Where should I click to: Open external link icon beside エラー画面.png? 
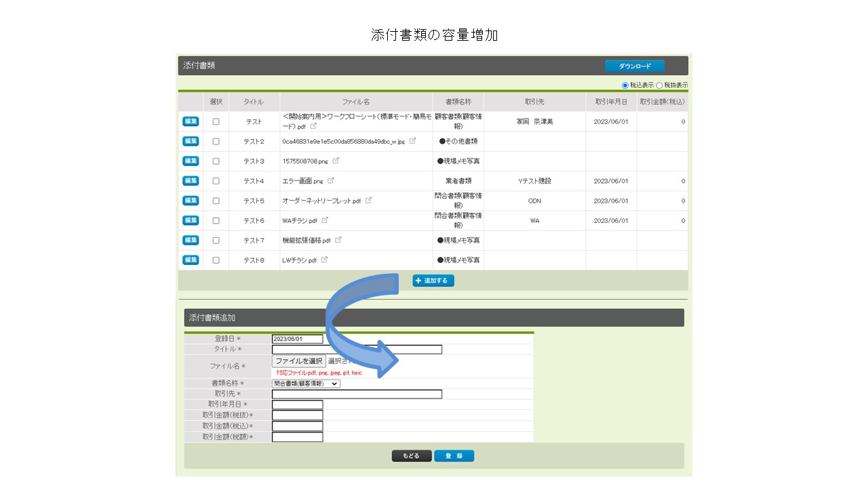click(x=331, y=181)
